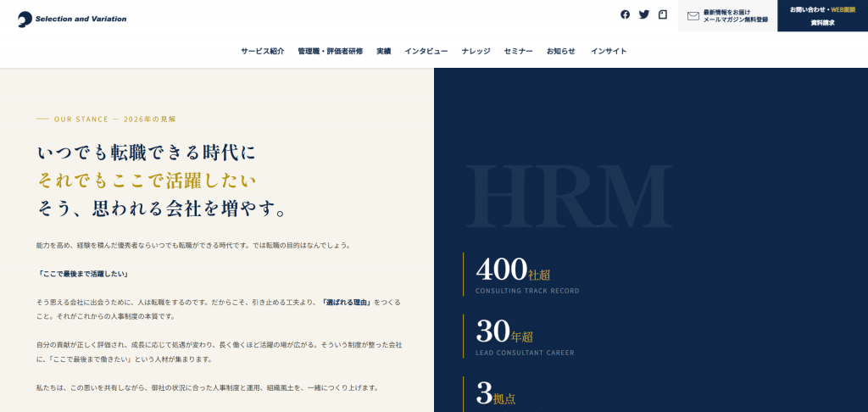The height and width of the screenshot is (412, 868).
Task: Open the note page icon
Action: (663, 15)
